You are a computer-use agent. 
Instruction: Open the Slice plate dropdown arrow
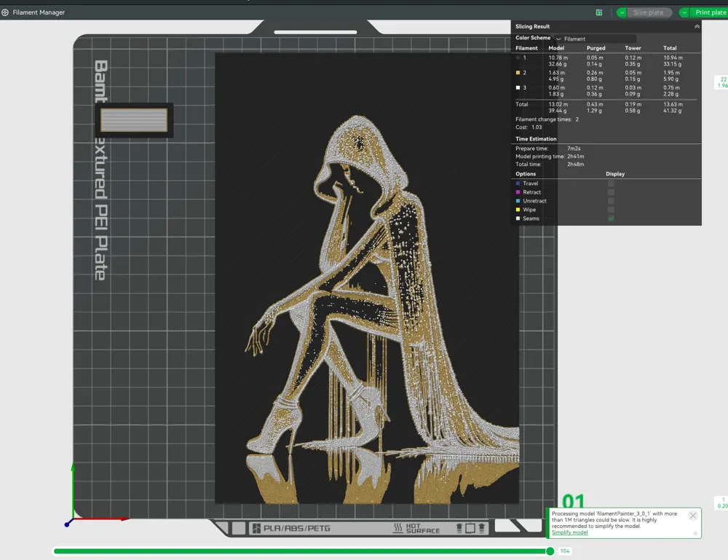point(622,12)
